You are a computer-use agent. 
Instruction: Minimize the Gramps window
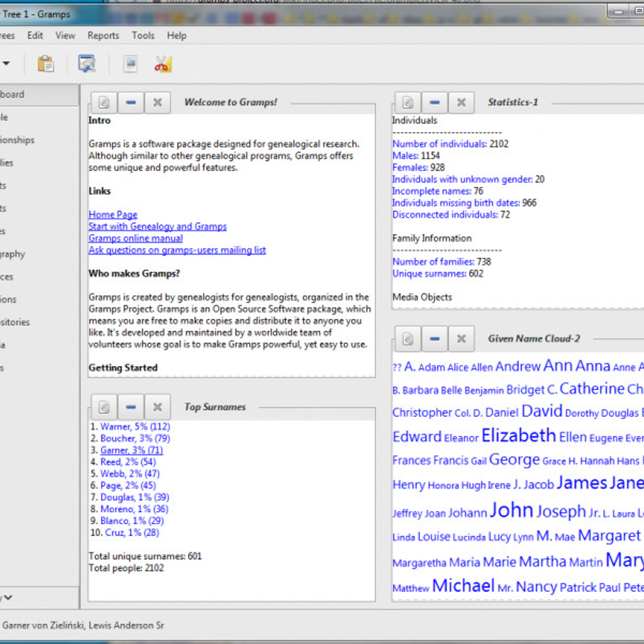(x=619, y=11)
